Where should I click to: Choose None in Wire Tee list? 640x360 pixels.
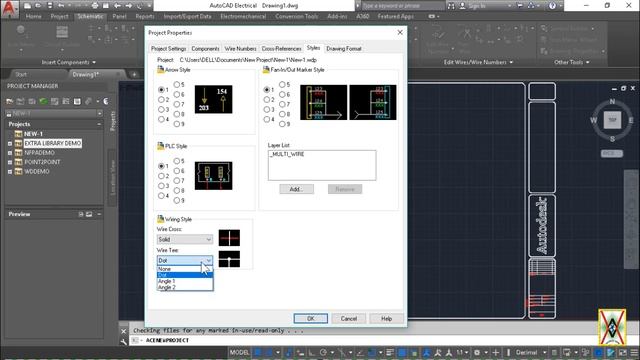[185, 269]
